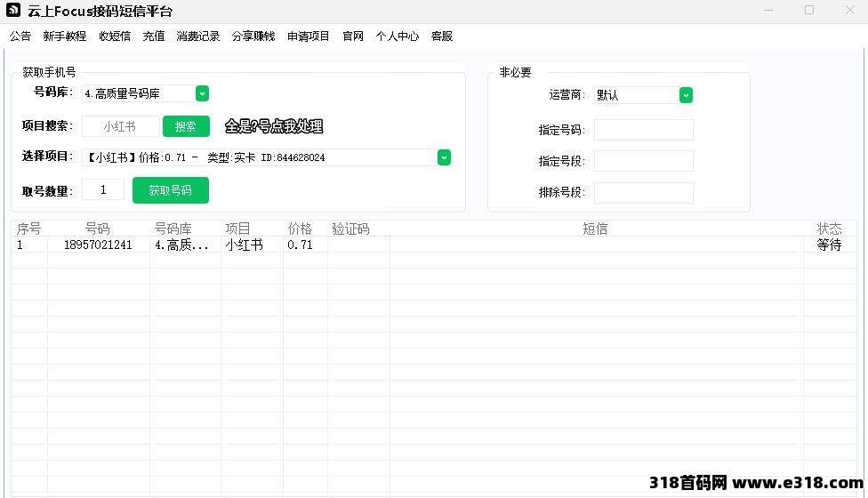Open the 官网 menu
868x498 pixels.
353,36
